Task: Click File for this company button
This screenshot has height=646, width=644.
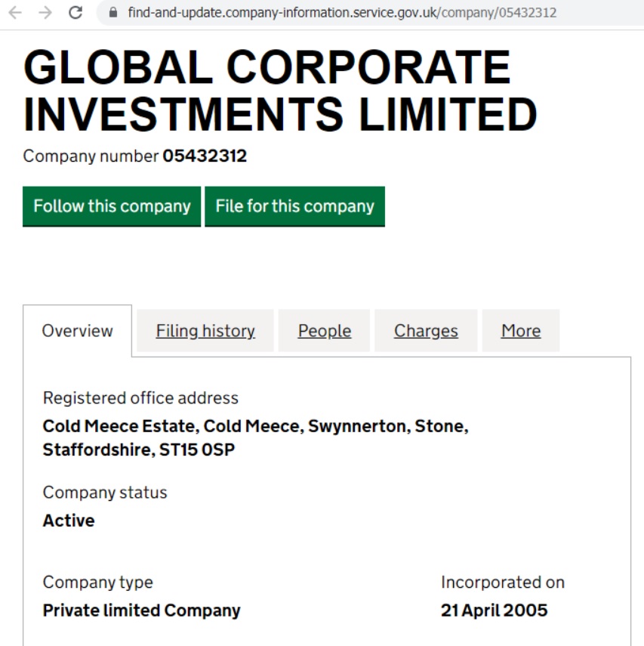Action: [x=295, y=206]
